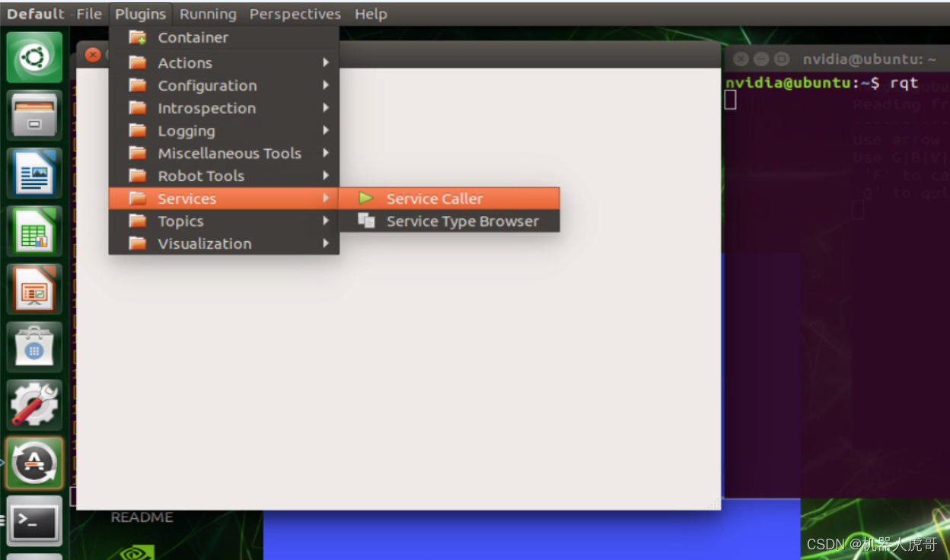950x560 pixels.
Task: Click the Services folder icon in Plugins menu
Action: tap(139, 198)
